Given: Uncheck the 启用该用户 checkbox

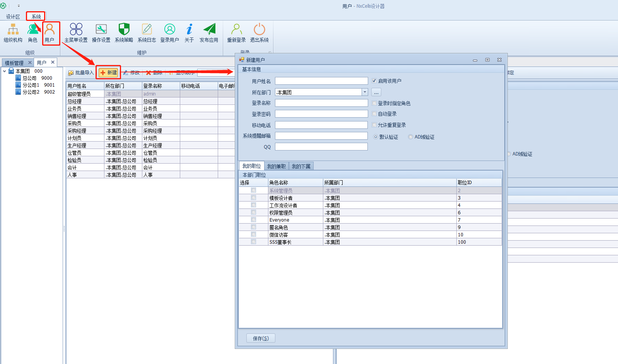Looking at the screenshot, I should [374, 81].
